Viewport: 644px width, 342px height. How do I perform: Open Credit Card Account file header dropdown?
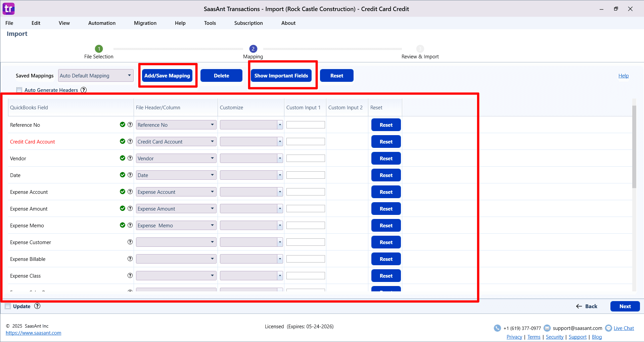(x=176, y=141)
